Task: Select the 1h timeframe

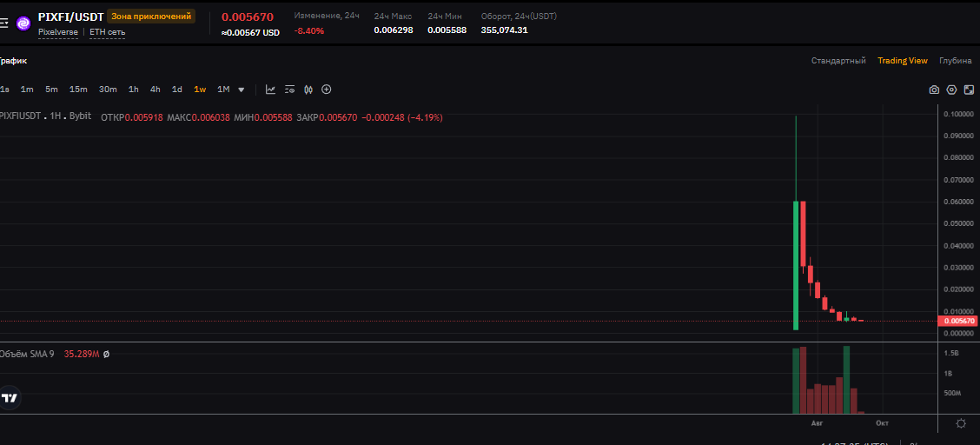Action: click(x=134, y=90)
